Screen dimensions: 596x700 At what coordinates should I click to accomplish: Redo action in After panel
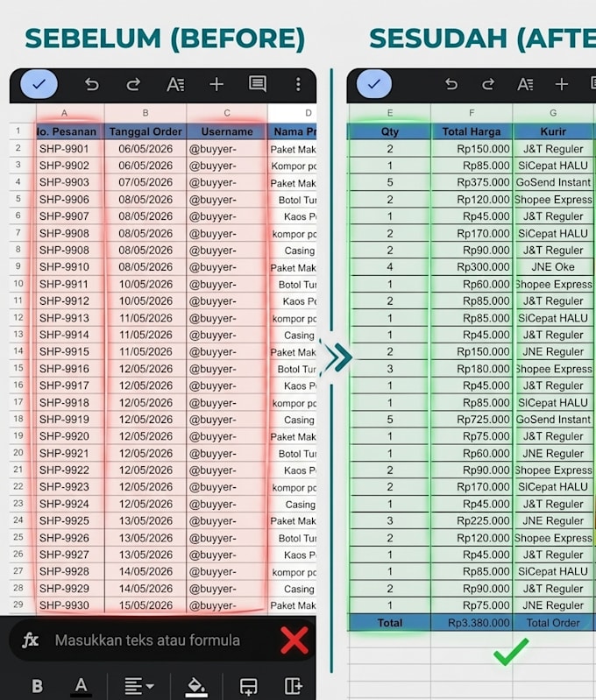click(x=488, y=84)
